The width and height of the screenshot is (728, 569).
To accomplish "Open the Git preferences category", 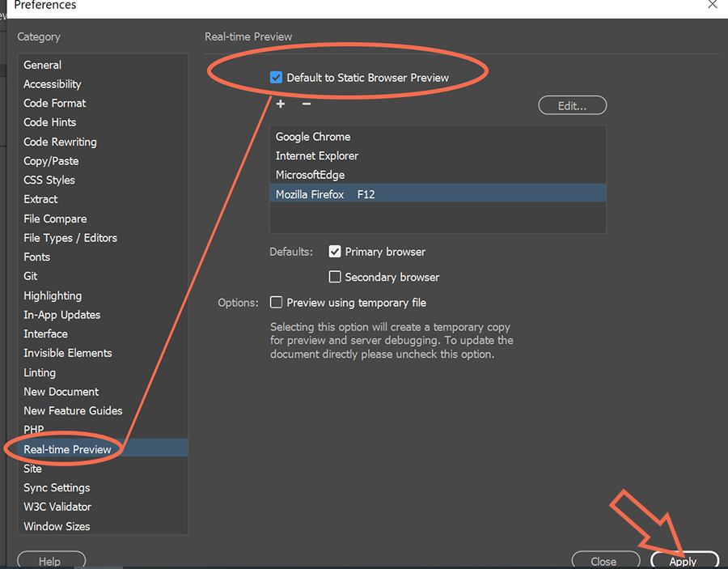I will point(30,276).
